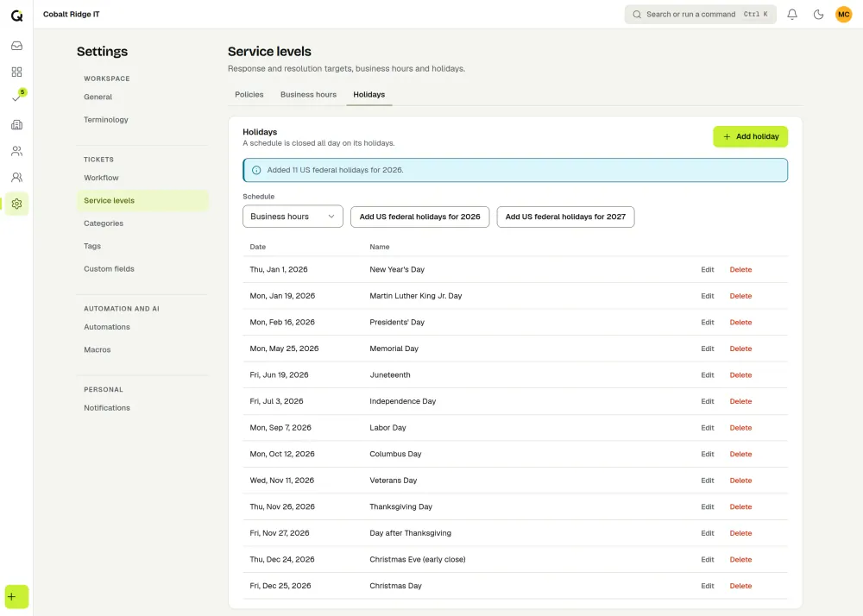
Task: Switch to the Business hours tab
Action: coord(308,95)
